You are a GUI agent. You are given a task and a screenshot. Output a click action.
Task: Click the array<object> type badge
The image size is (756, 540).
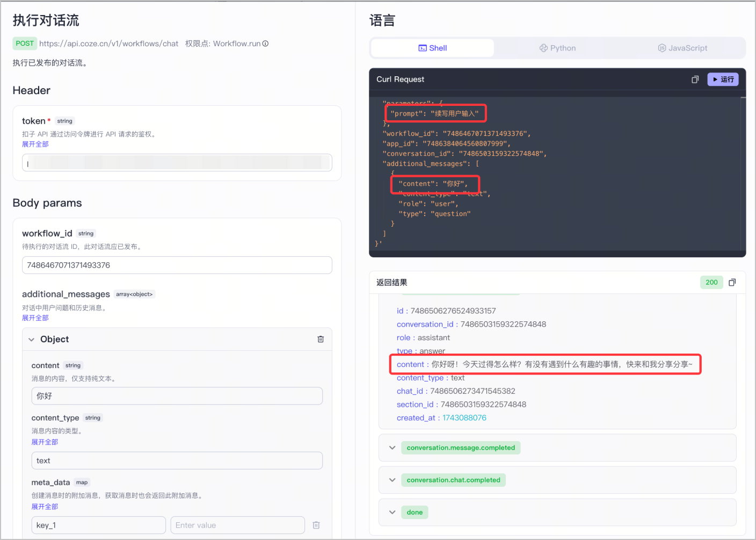pyautogui.click(x=134, y=294)
